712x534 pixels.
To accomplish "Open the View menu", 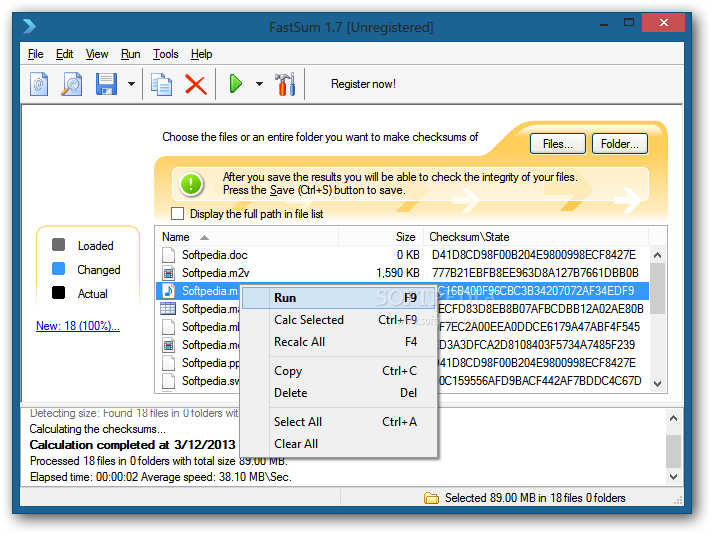I will pyautogui.click(x=97, y=54).
